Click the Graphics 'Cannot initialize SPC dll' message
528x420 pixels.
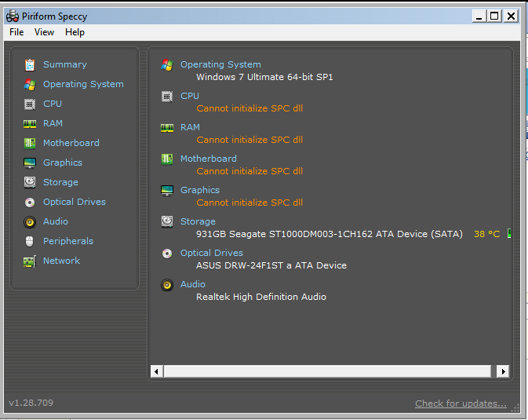pos(249,203)
